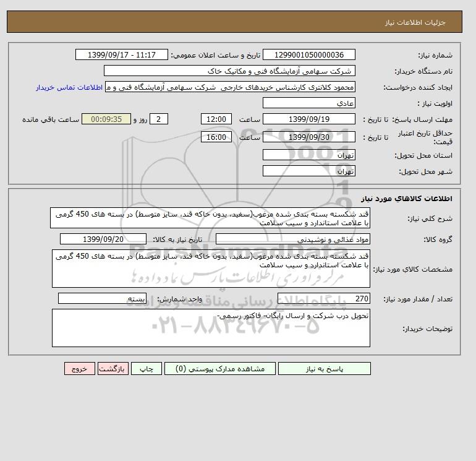Click the remaining days field showing 2
The width and height of the screenshot is (476, 461).
click(158, 119)
